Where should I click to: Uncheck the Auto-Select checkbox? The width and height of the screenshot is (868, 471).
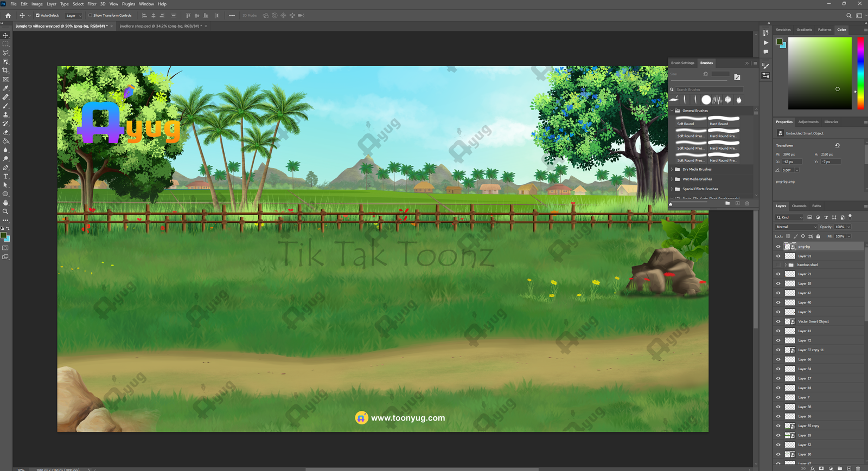(37, 16)
